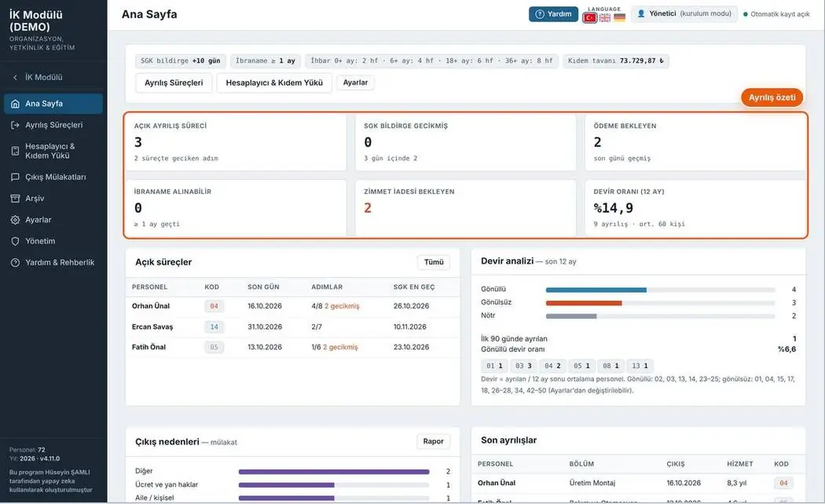The height and width of the screenshot is (504, 825).
Task: Click the Ayrılış Süreçleri button above the cards
Action: 174,82
